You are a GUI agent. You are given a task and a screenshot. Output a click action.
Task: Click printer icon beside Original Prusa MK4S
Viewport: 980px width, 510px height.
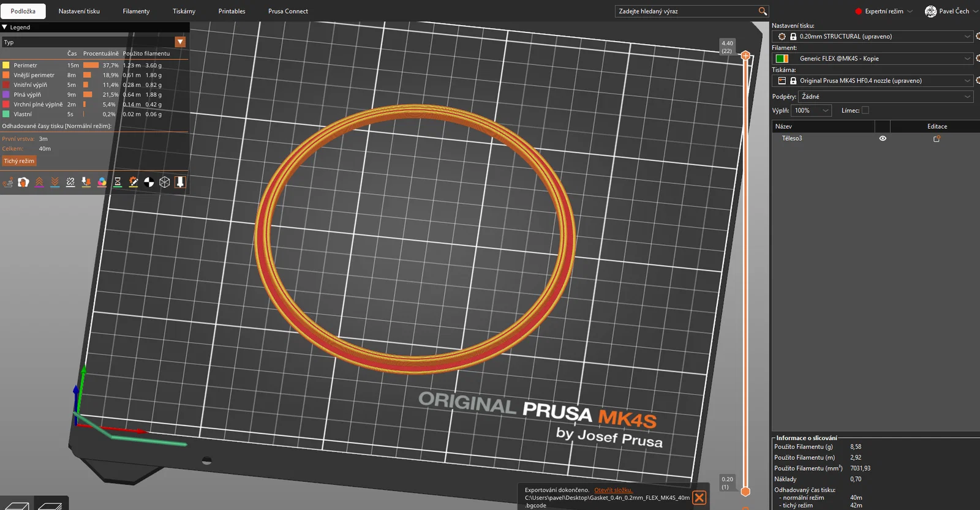point(782,81)
